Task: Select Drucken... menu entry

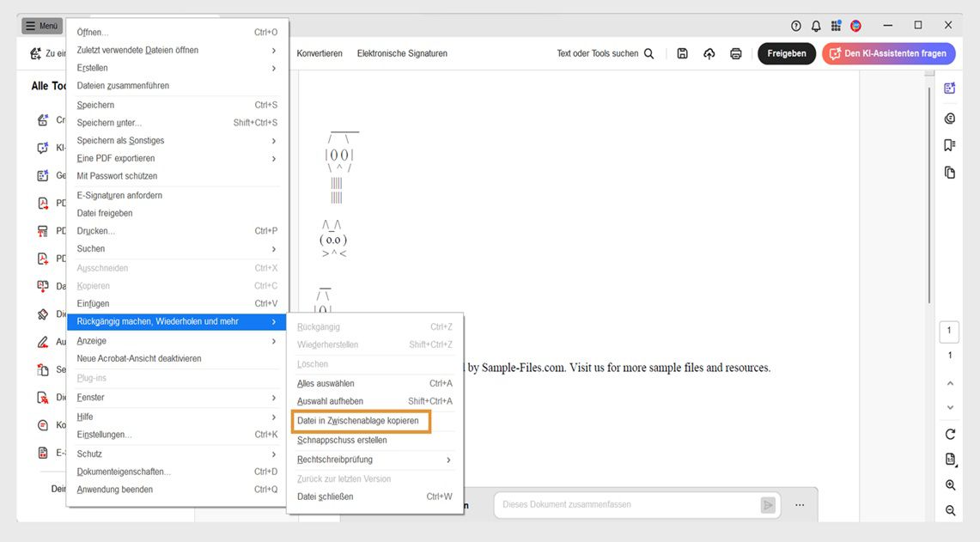Action: pos(177,231)
